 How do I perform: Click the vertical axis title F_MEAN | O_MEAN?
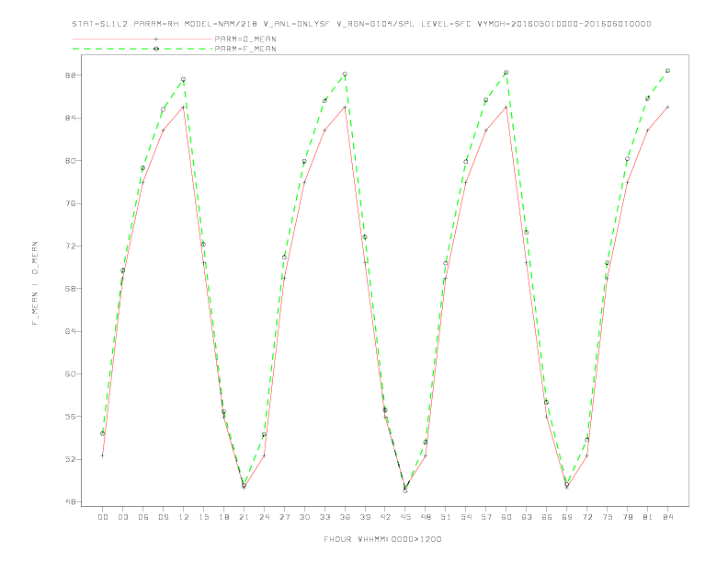pyautogui.click(x=35, y=283)
